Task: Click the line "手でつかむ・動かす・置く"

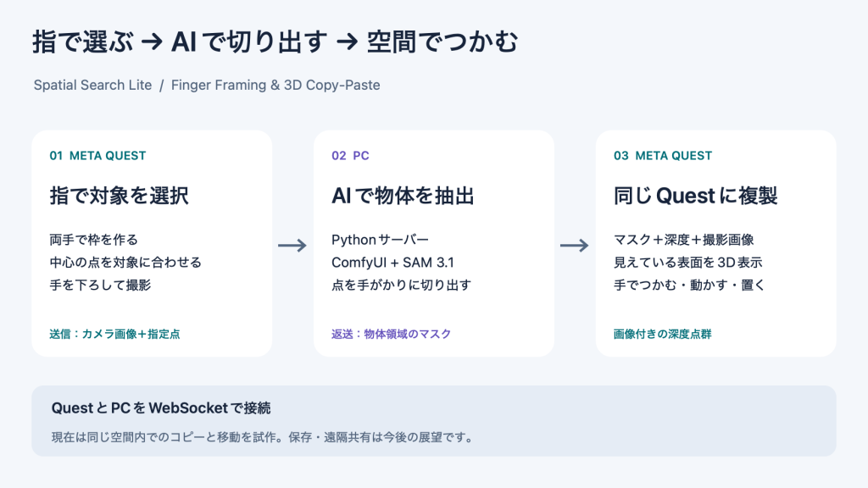Action: (x=689, y=285)
